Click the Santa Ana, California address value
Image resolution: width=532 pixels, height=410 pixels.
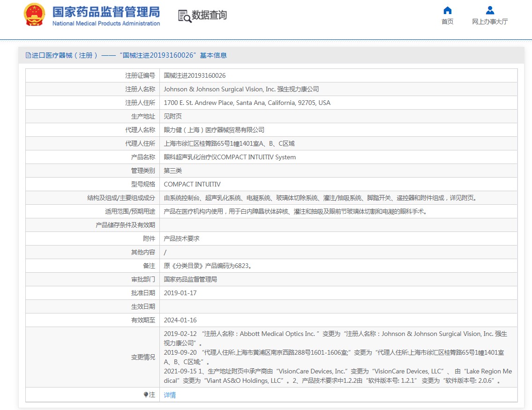(x=247, y=103)
